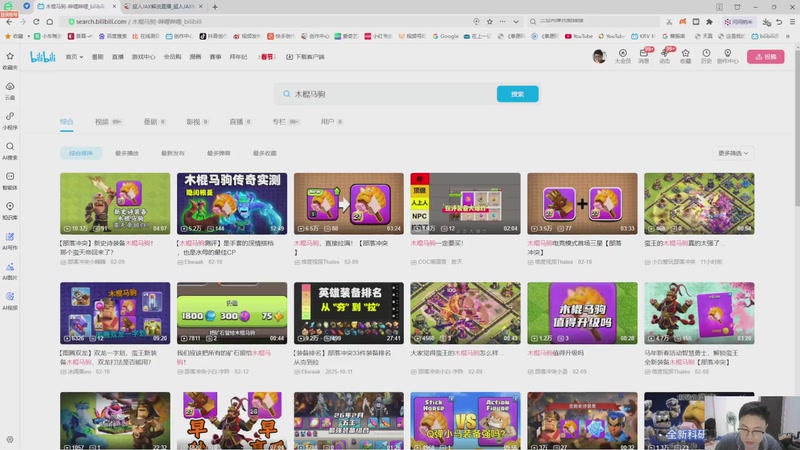The image size is (800, 450).
Task: Click the bilibili logo
Action: (x=42, y=57)
